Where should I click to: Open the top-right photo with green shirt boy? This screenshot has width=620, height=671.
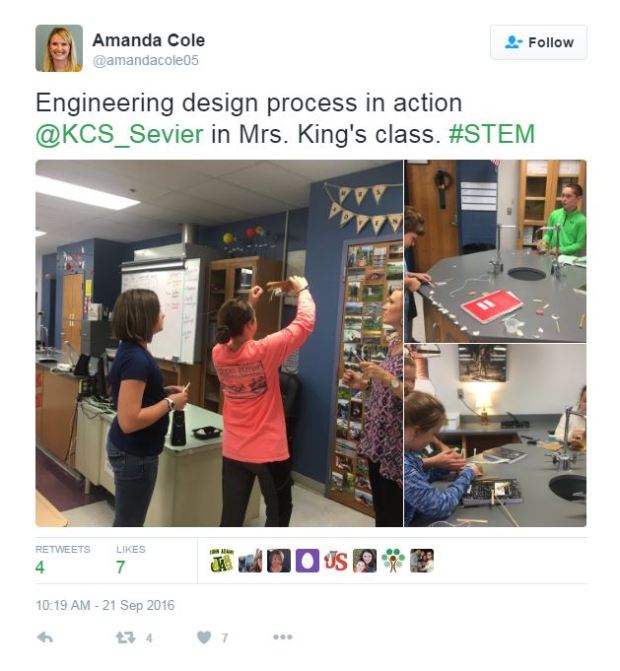pos(495,251)
